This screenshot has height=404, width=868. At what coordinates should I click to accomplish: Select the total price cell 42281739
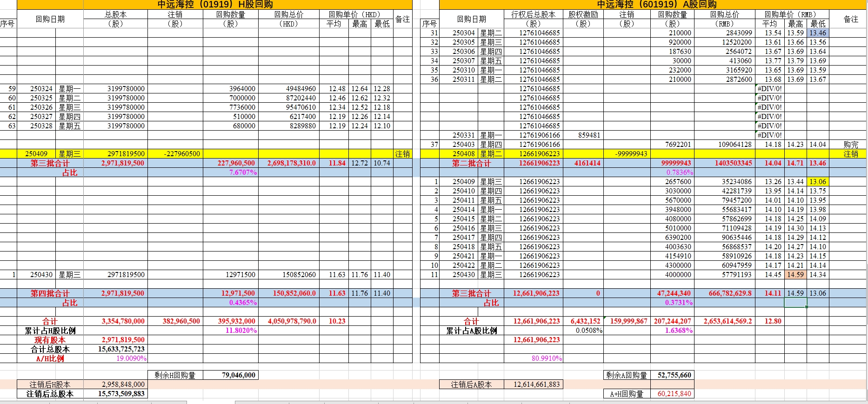click(x=725, y=191)
